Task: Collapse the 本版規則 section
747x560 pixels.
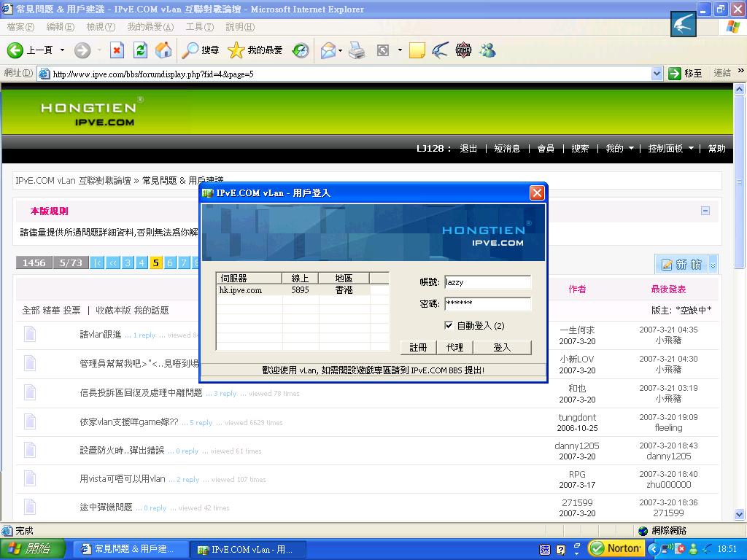Action: pyautogui.click(x=705, y=211)
